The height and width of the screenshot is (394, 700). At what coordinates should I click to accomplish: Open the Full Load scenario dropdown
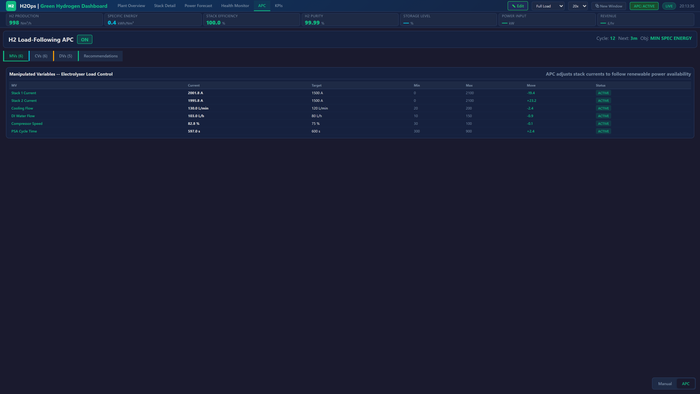549,6
